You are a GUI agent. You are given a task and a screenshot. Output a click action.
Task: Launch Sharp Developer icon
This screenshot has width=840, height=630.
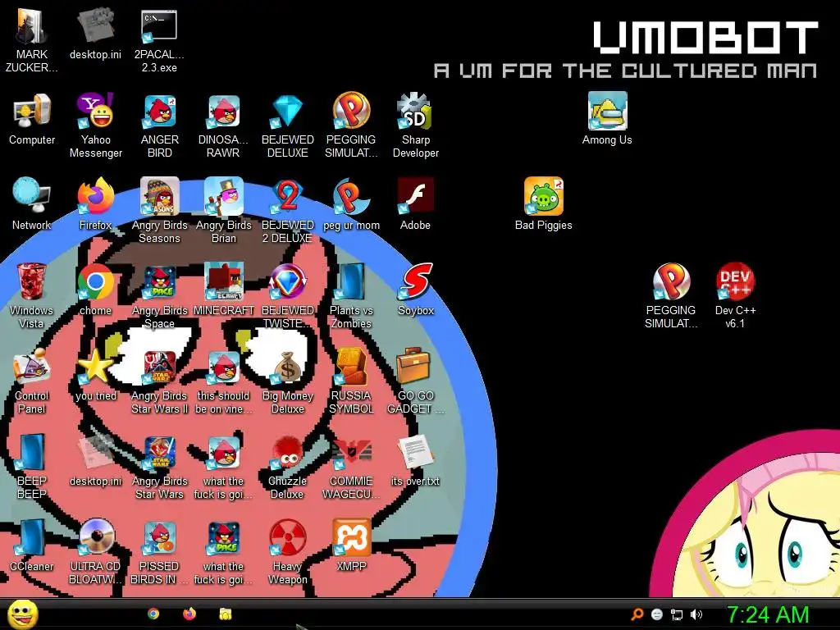pyautogui.click(x=416, y=112)
